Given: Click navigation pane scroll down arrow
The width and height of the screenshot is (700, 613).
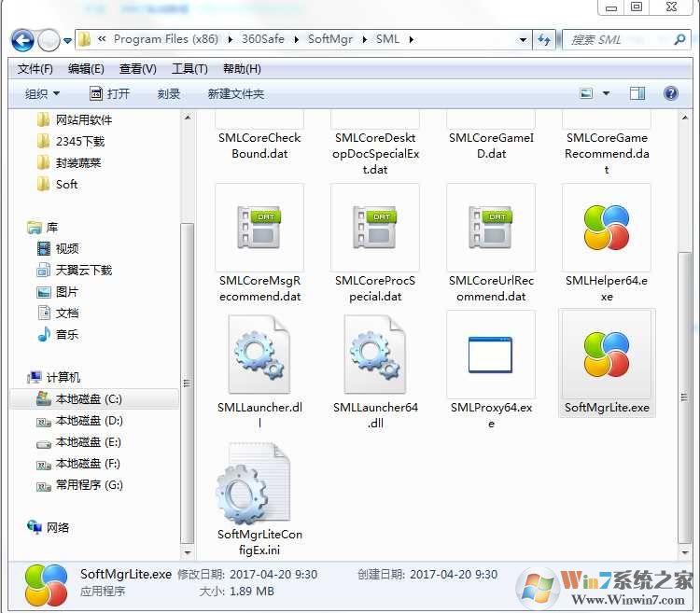Looking at the screenshot, I should pyautogui.click(x=188, y=552).
